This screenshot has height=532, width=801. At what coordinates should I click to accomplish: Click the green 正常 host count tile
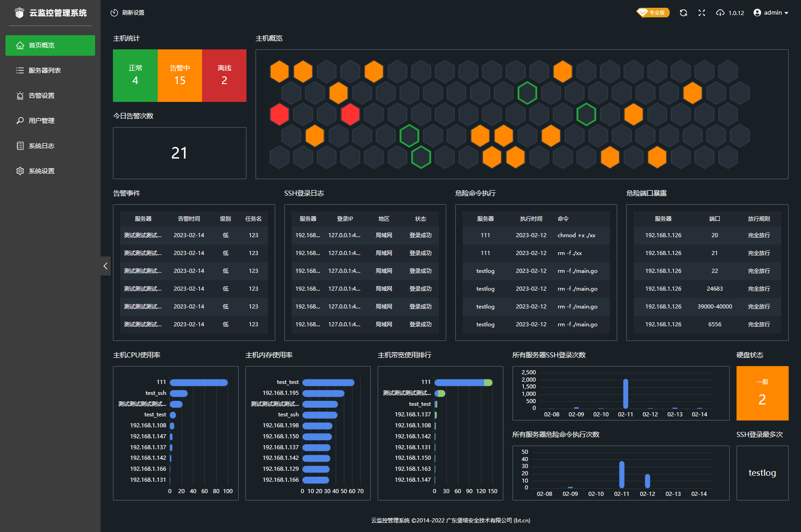(x=135, y=75)
